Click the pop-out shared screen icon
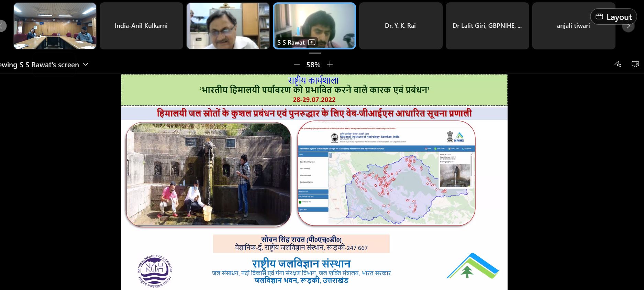Viewport: 644px width, 290px height. 635,65
